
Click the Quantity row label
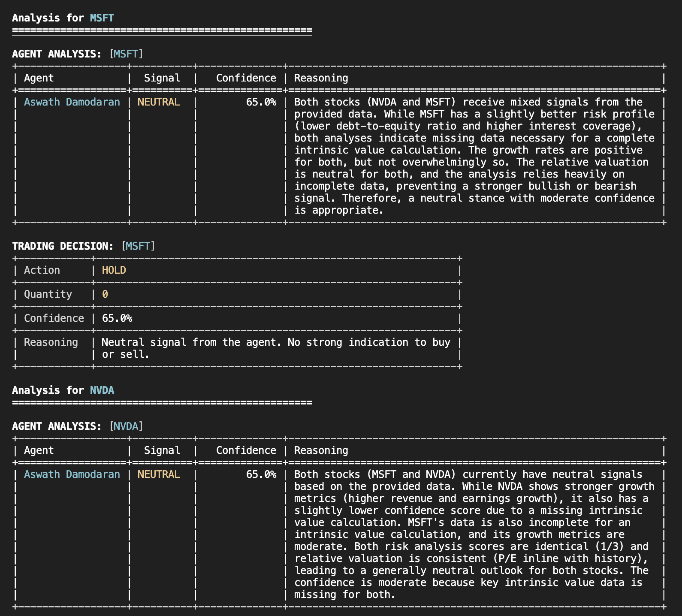pos(48,294)
